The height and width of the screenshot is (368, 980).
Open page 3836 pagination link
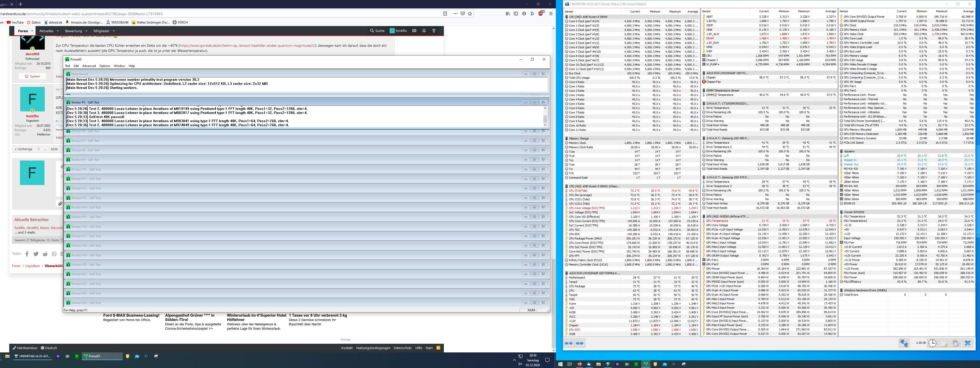pos(54,149)
